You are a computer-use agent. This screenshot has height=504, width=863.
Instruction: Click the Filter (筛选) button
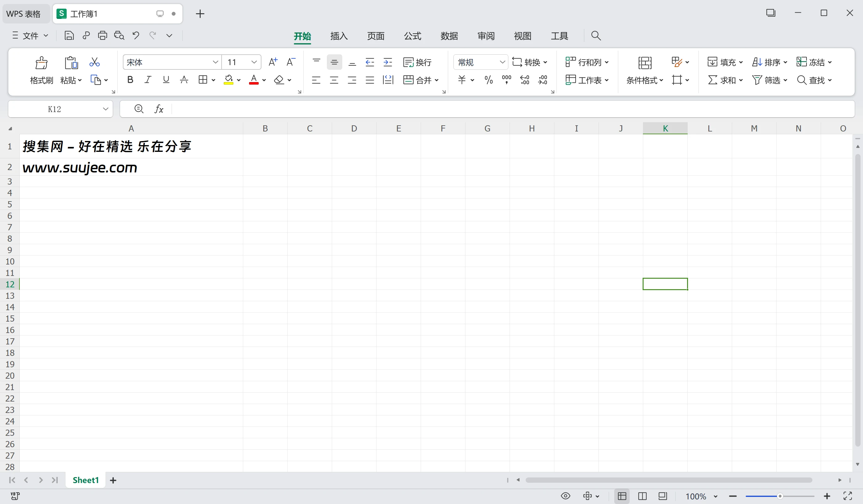[769, 80]
